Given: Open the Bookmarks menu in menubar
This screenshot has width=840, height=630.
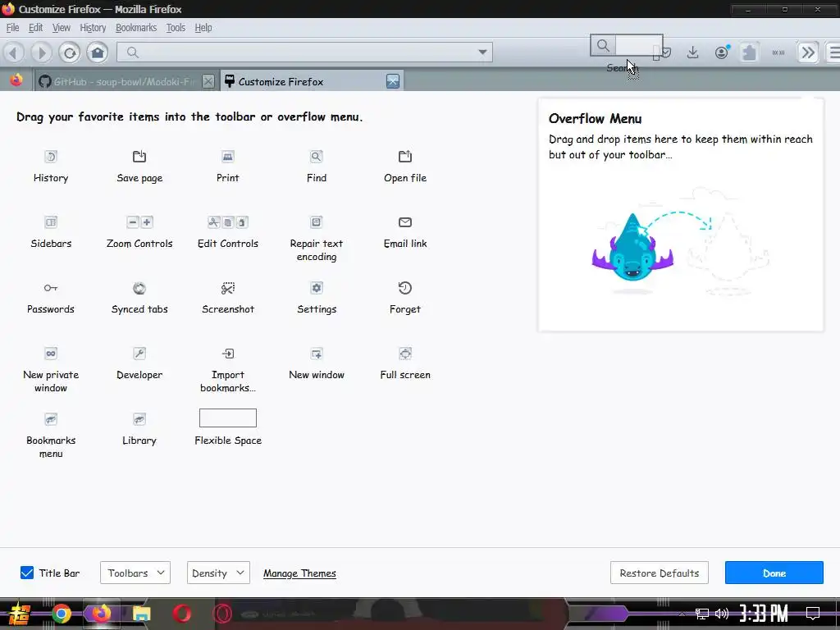Looking at the screenshot, I should point(136,28).
